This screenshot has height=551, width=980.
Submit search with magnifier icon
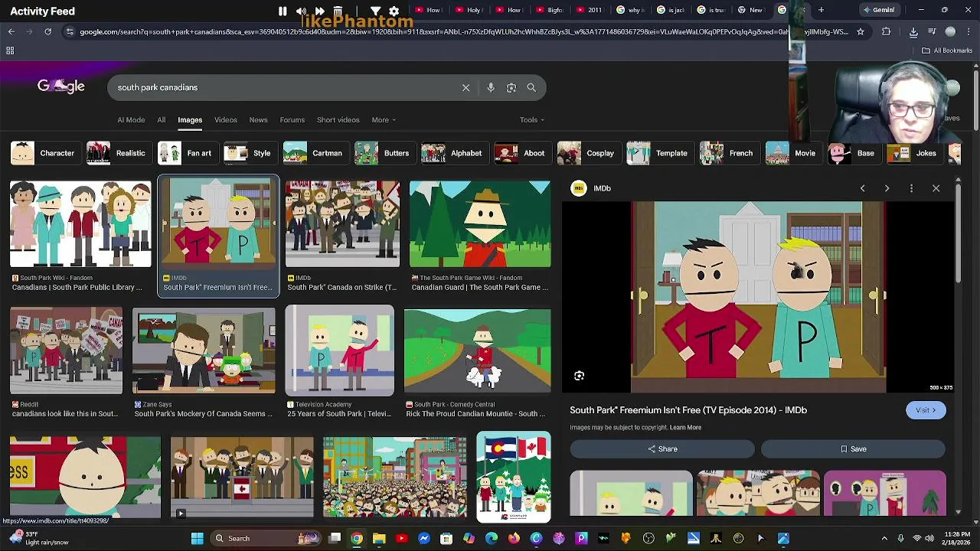pyautogui.click(x=531, y=87)
